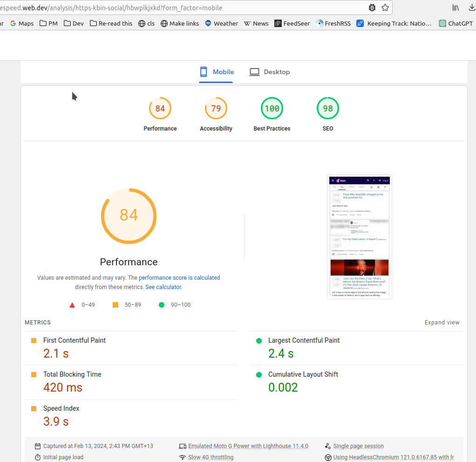Open the FeedSeer bookmark
476x462 pixels.
coord(292,23)
